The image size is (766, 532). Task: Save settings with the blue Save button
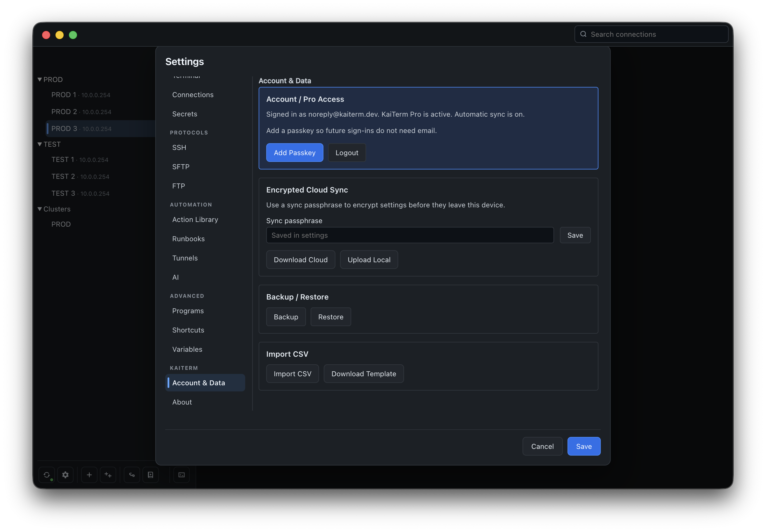tap(584, 446)
